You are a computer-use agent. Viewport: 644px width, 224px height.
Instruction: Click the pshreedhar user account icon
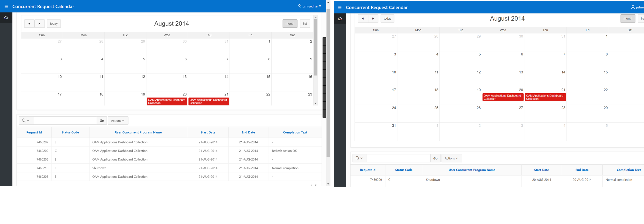coord(299,6)
